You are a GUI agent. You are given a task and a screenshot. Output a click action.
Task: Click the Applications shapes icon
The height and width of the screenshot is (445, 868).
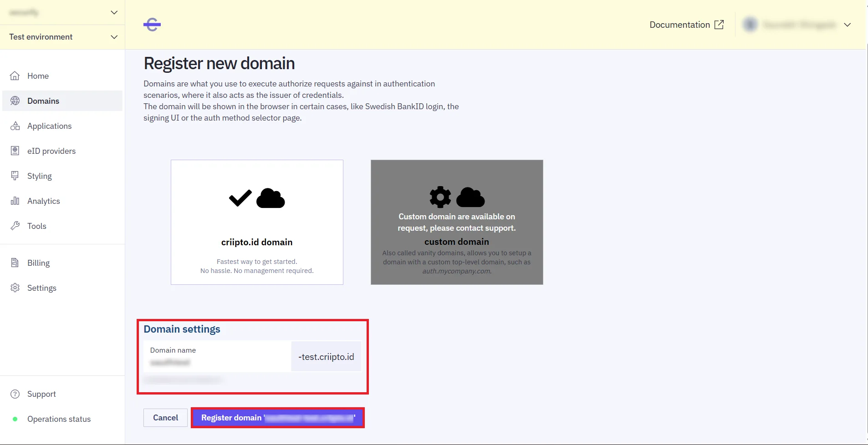click(x=15, y=126)
